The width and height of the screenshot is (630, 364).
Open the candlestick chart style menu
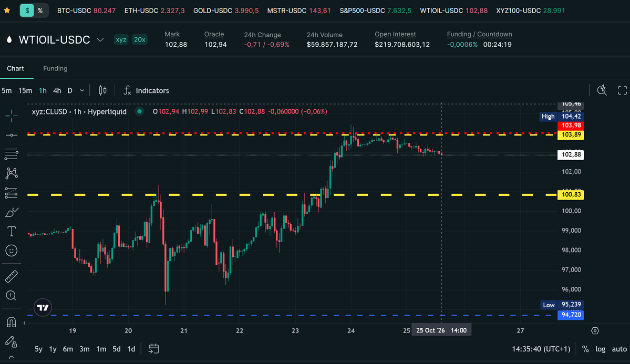point(102,90)
